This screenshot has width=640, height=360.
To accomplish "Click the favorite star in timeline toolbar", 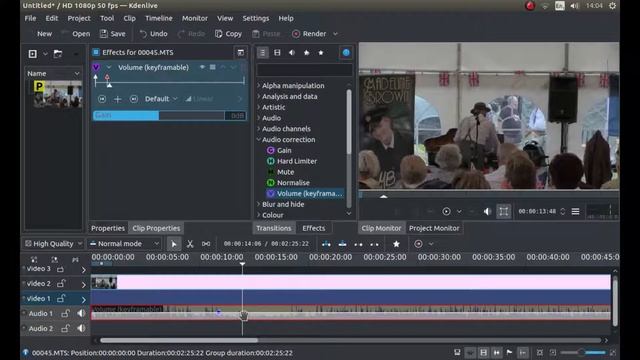I will pos(396,244).
